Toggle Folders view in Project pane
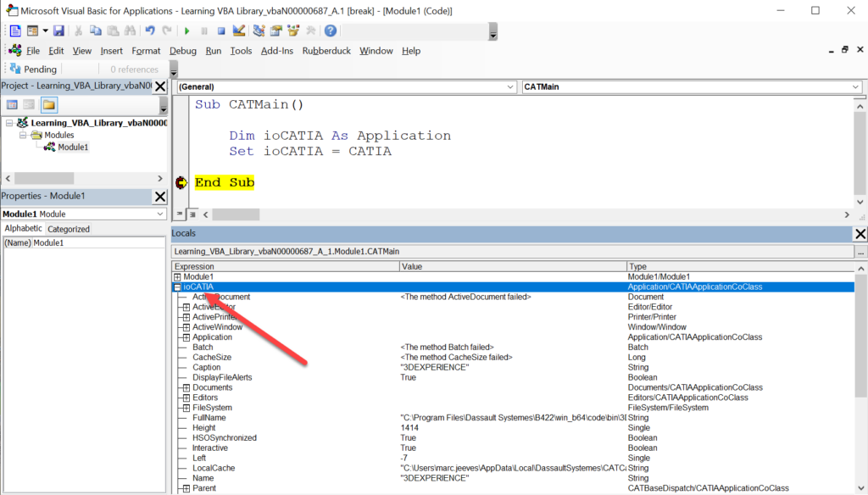 [48, 104]
